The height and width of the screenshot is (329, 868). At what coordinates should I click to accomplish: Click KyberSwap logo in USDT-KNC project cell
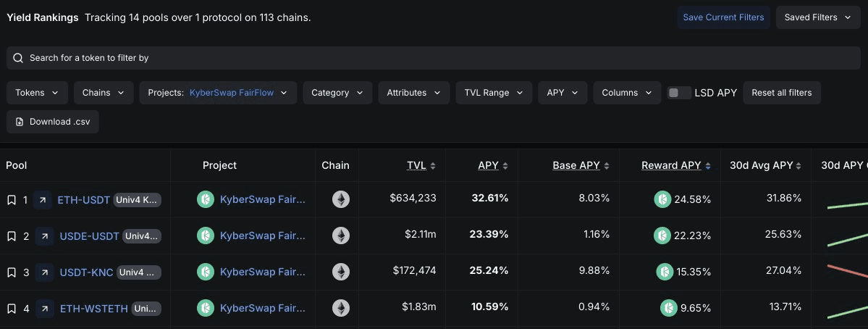click(x=206, y=272)
